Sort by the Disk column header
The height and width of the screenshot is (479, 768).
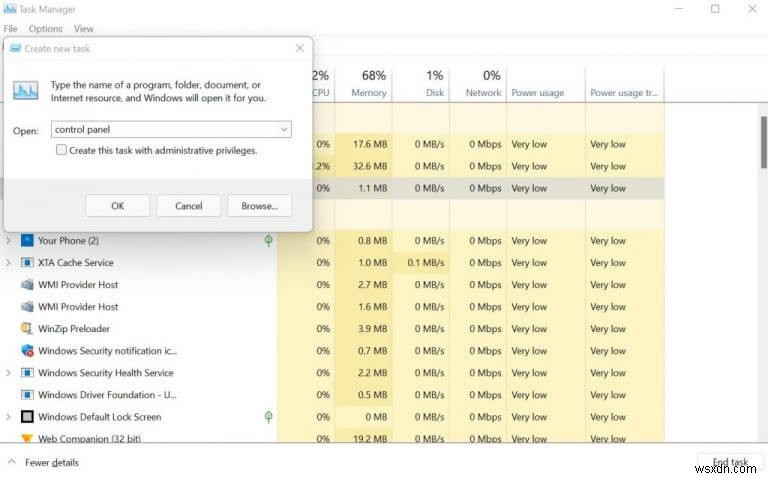[x=421, y=83]
